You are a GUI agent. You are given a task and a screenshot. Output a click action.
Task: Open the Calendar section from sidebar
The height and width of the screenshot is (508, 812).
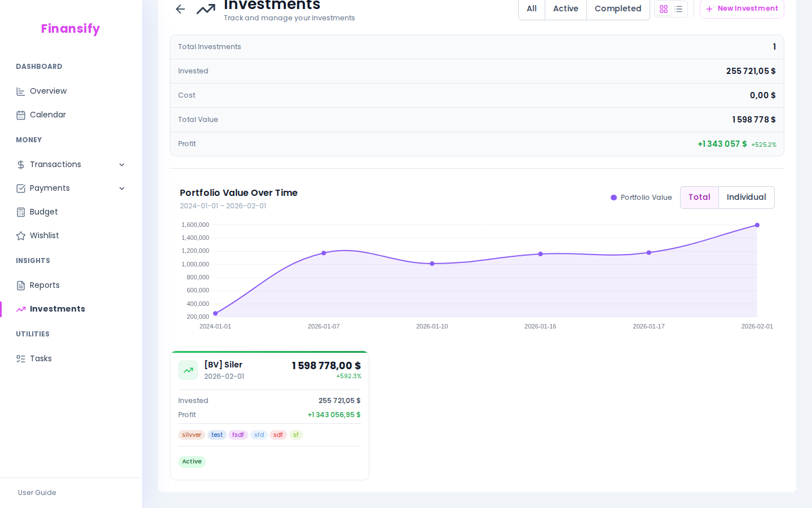48,115
